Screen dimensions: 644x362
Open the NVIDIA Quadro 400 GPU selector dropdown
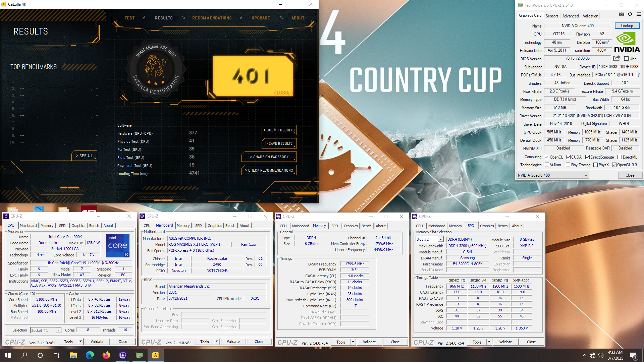(552, 175)
